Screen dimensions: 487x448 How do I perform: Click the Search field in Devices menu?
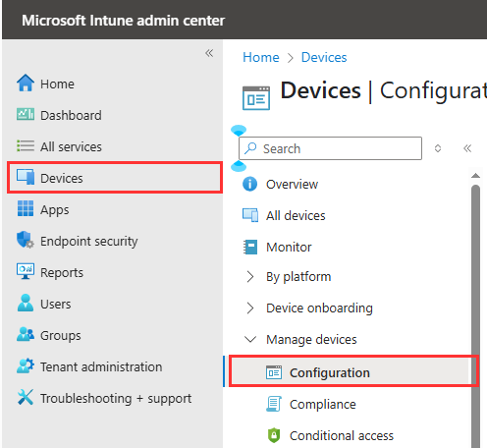point(330,148)
